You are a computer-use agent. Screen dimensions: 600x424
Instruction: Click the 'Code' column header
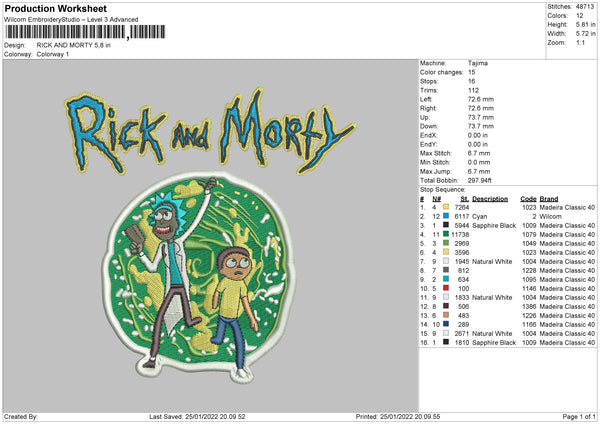[528, 199]
